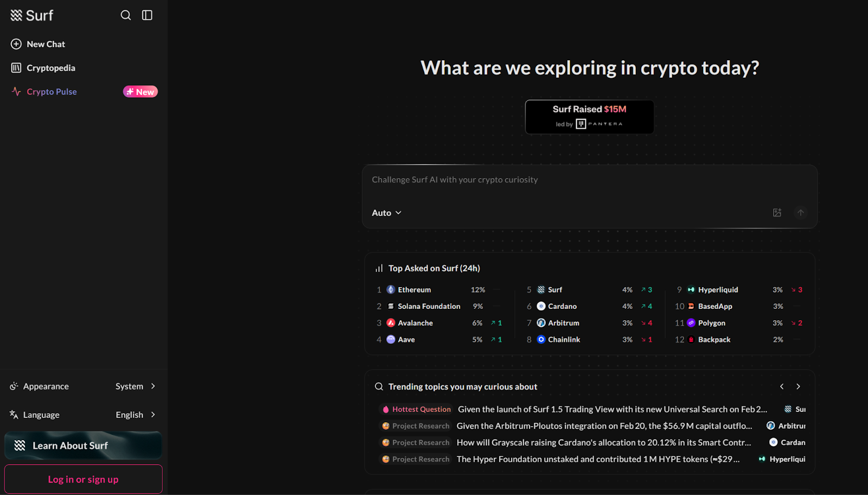Go to previous trending topics page
Image resolution: width=868 pixels, height=495 pixels.
[782, 386]
